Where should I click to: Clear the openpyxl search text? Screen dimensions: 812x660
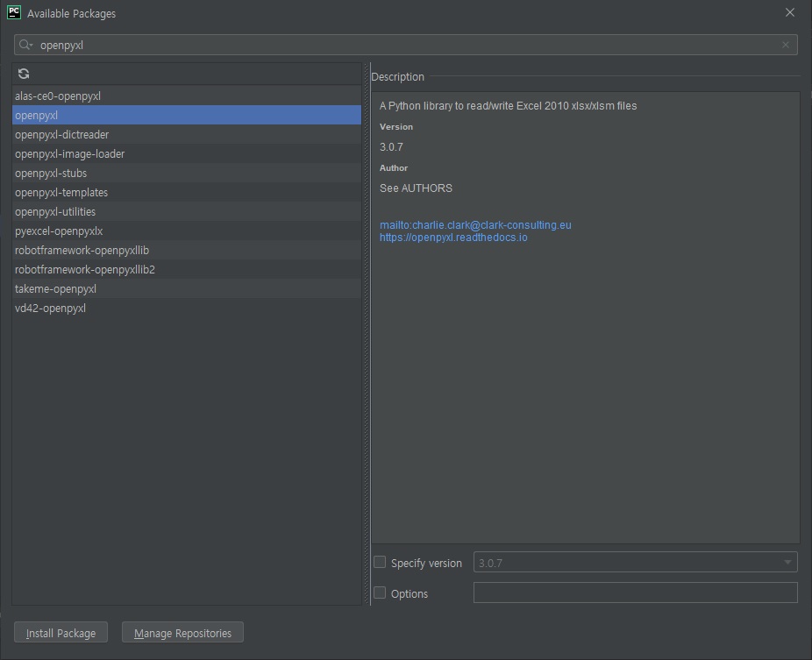click(786, 45)
